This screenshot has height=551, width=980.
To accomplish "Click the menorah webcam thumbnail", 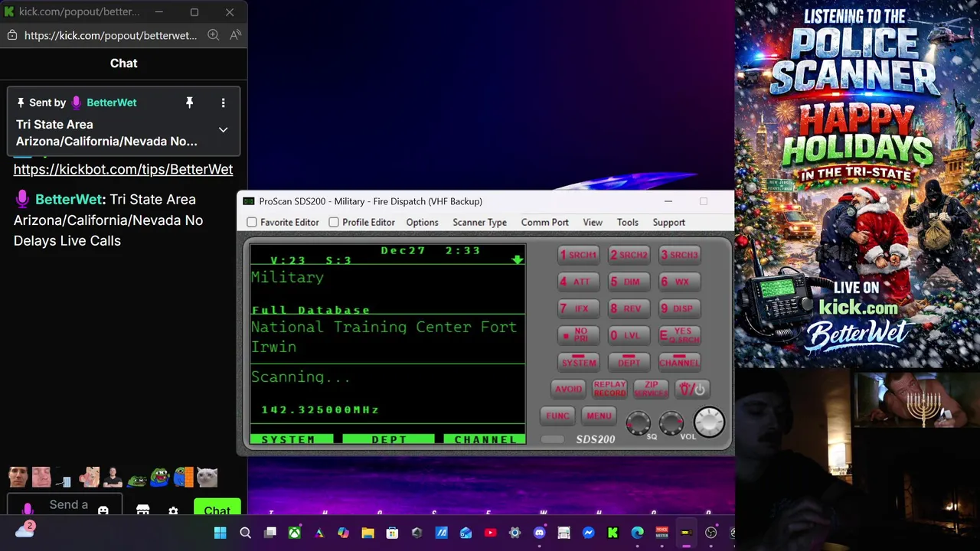I will (916, 400).
